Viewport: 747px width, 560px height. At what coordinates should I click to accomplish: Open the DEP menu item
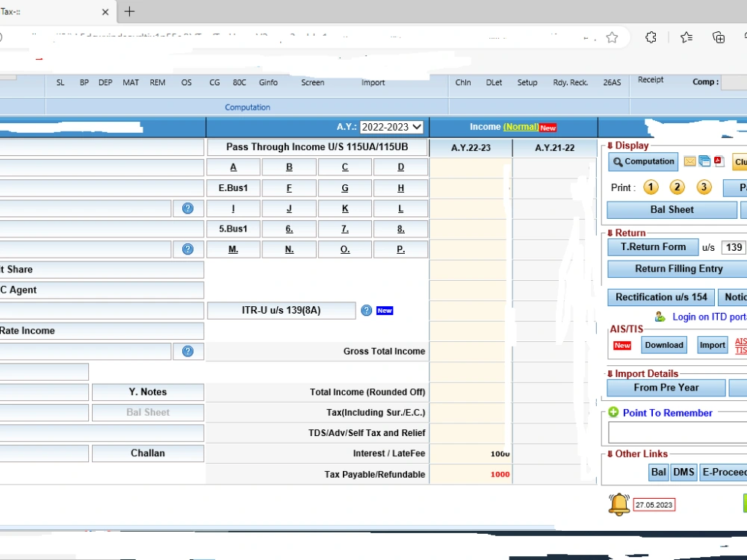click(x=105, y=82)
